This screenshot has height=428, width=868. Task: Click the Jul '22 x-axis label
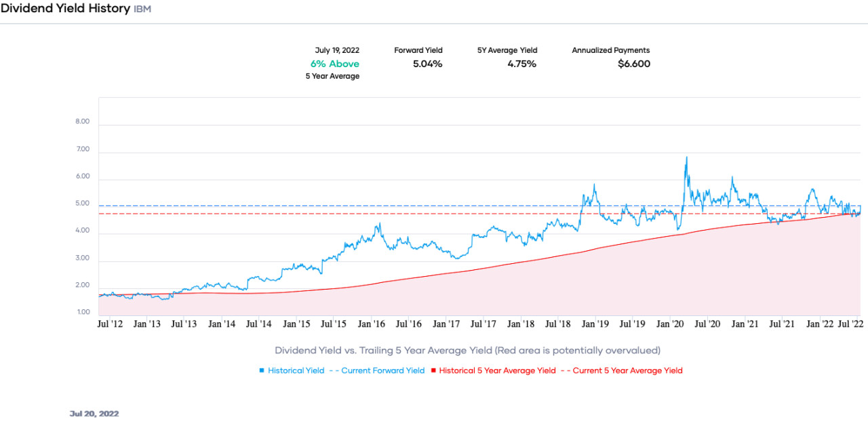(x=852, y=325)
